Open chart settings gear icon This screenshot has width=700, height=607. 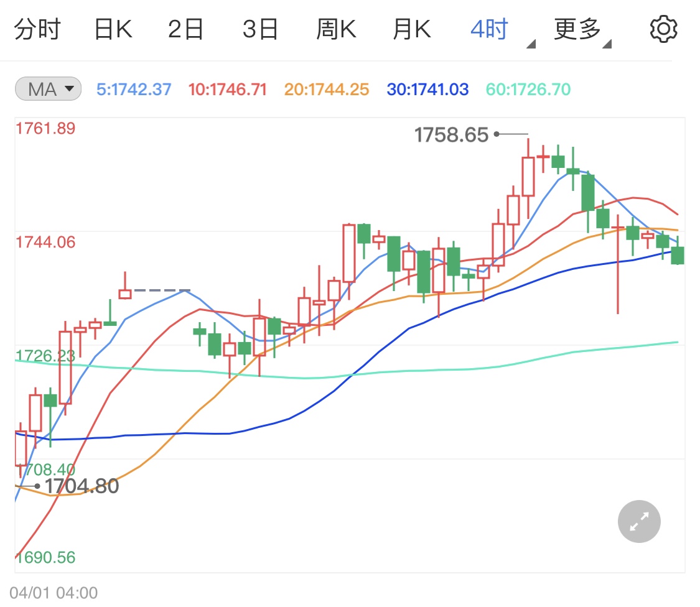click(x=663, y=29)
